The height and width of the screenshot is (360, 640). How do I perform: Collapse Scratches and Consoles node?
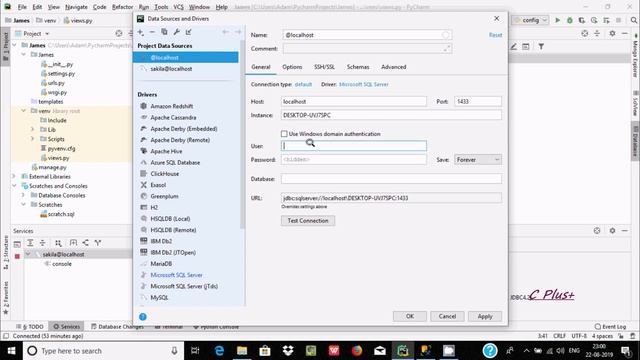pyautogui.click(x=14, y=186)
